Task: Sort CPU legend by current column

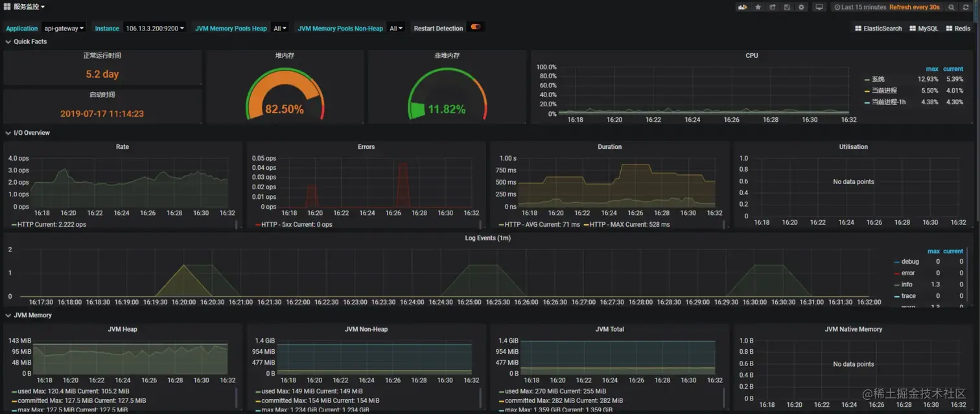Action: point(953,69)
